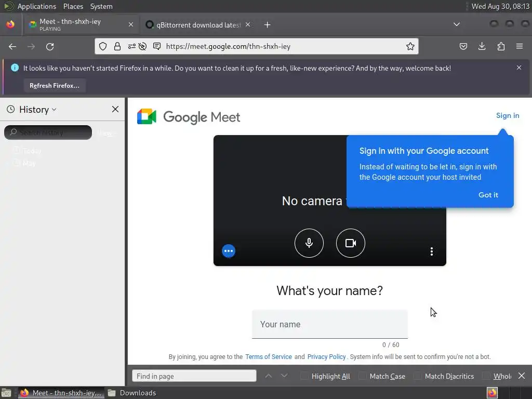Toggle the camera in Meet preview
This screenshot has width=532, height=399.
351,243
